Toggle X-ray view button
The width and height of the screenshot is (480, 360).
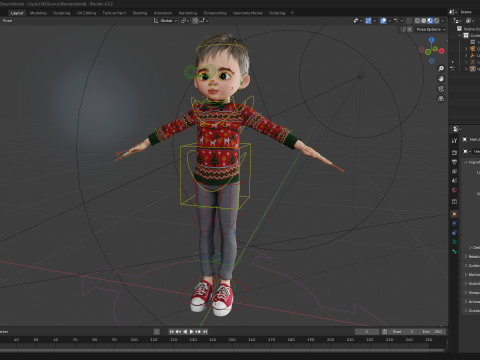click(x=409, y=21)
